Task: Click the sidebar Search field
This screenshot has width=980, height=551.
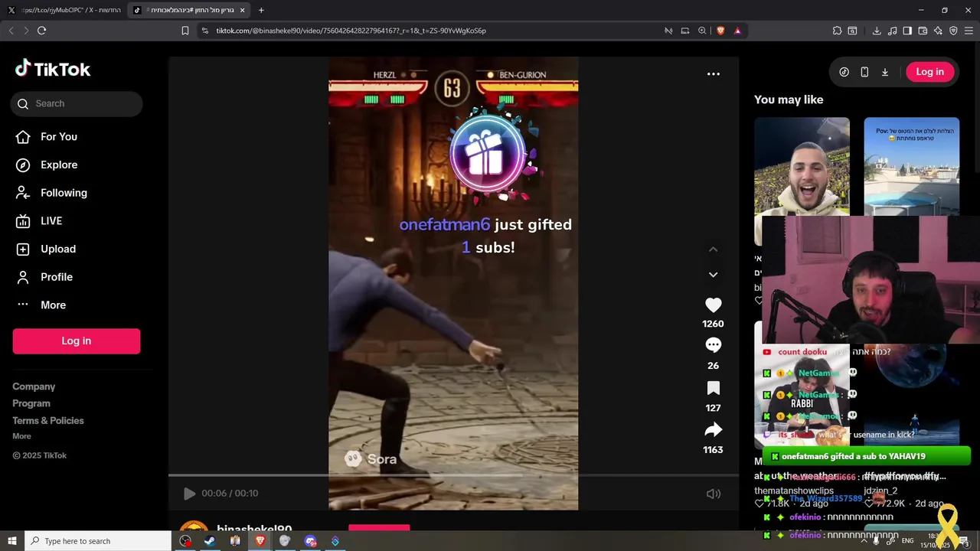Action: pyautogui.click(x=77, y=103)
